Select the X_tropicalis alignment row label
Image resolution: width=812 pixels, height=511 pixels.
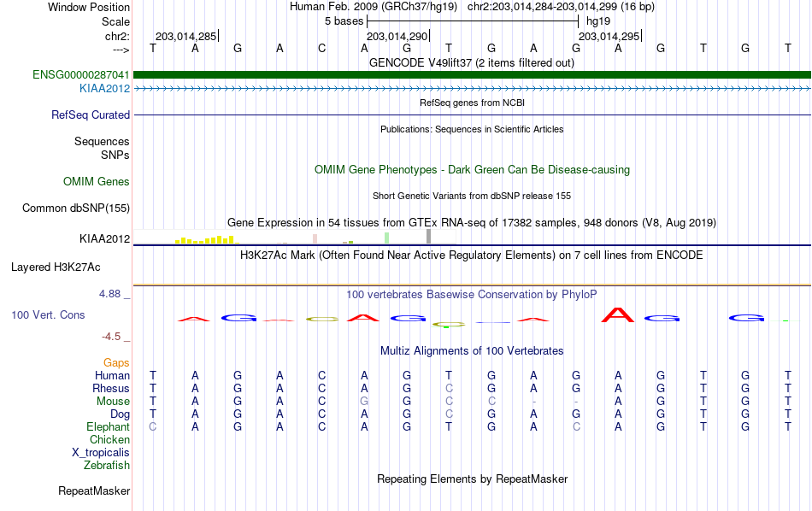[101, 453]
